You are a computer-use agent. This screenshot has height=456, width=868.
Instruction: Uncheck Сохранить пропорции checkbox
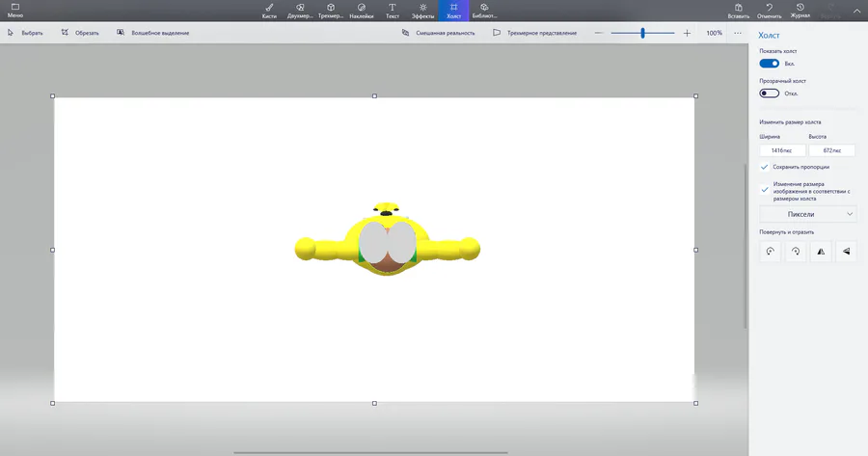click(x=765, y=167)
